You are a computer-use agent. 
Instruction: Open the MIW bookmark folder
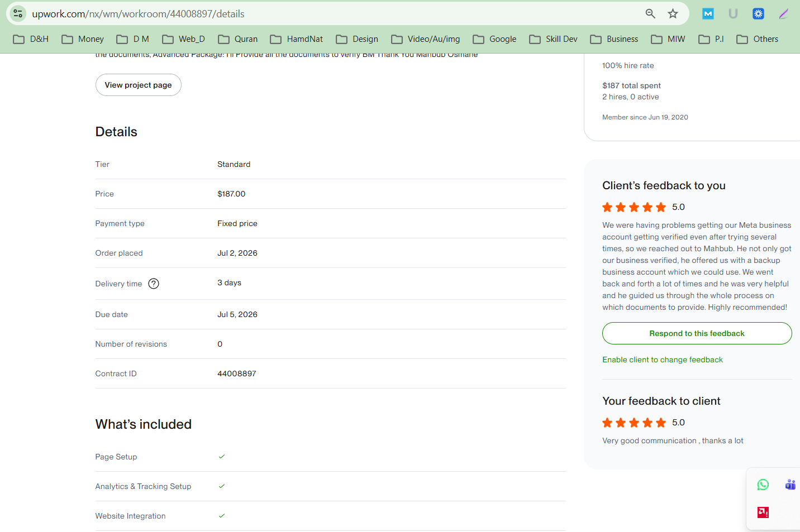coord(668,39)
